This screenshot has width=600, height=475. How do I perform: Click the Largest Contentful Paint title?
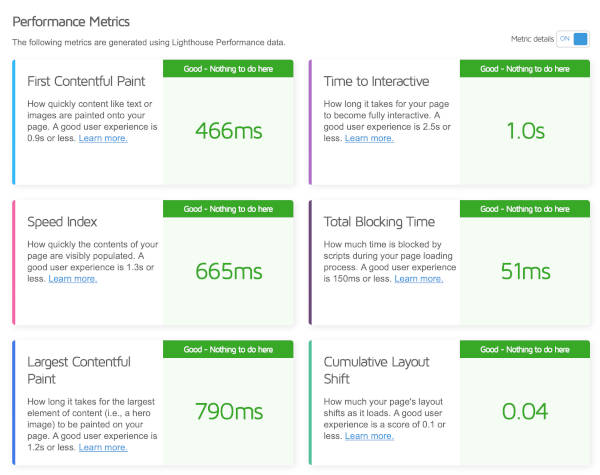coord(79,370)
